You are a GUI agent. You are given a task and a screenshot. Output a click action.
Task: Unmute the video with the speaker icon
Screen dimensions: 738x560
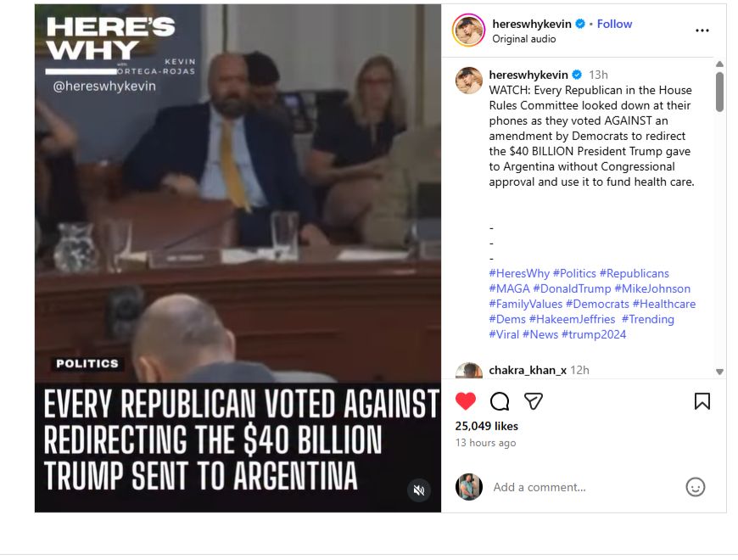pyautogui.click(x=419, y=490)
